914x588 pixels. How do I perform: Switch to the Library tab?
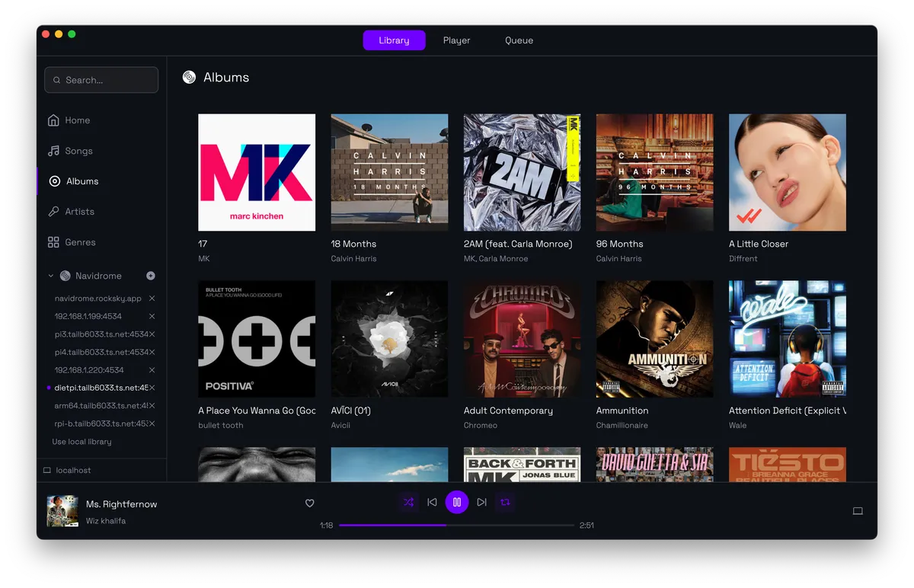[x=394, y=40]
